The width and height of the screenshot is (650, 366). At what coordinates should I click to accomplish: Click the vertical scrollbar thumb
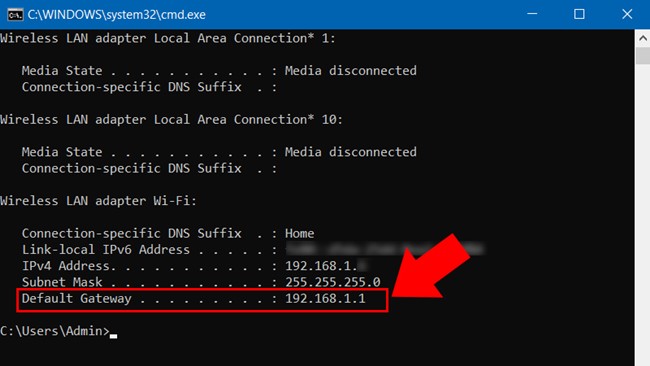pyautogui.click(x=643, y=56)
